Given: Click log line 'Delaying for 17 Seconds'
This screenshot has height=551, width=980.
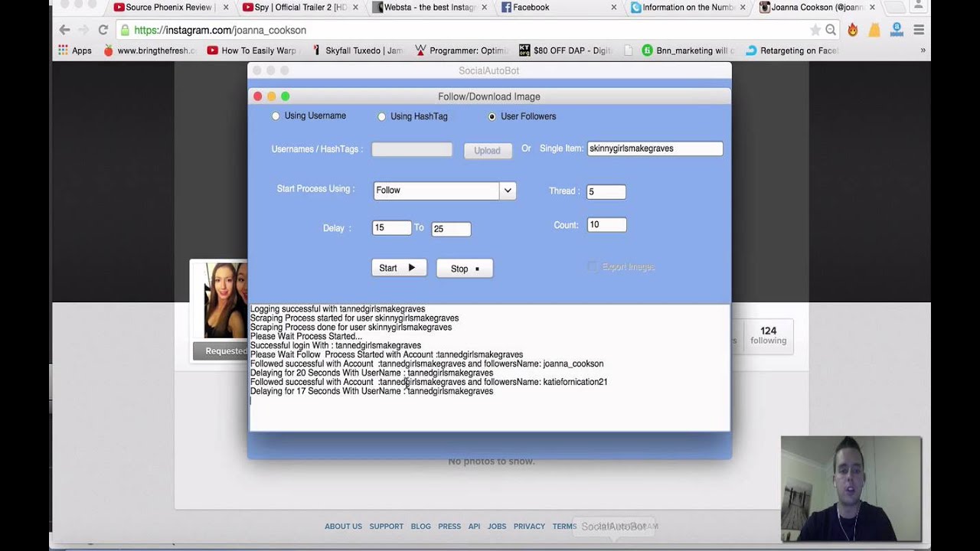Looking at the screenshot, I should coord(371,392).
